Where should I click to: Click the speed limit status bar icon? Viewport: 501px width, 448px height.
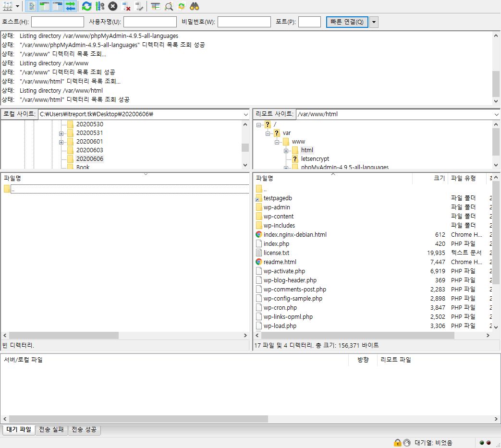pyautogui.click(x=407, y=443)
